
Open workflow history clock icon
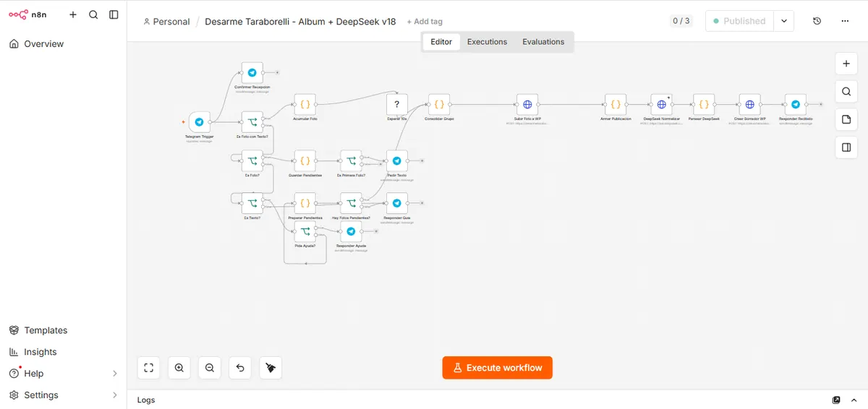click(817, 21)
